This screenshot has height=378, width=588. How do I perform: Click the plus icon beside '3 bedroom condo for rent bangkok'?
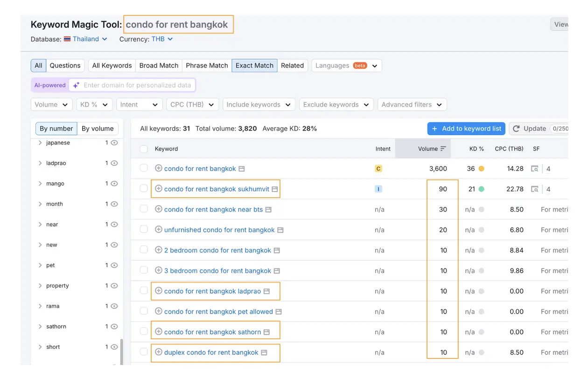click(159, 270)
